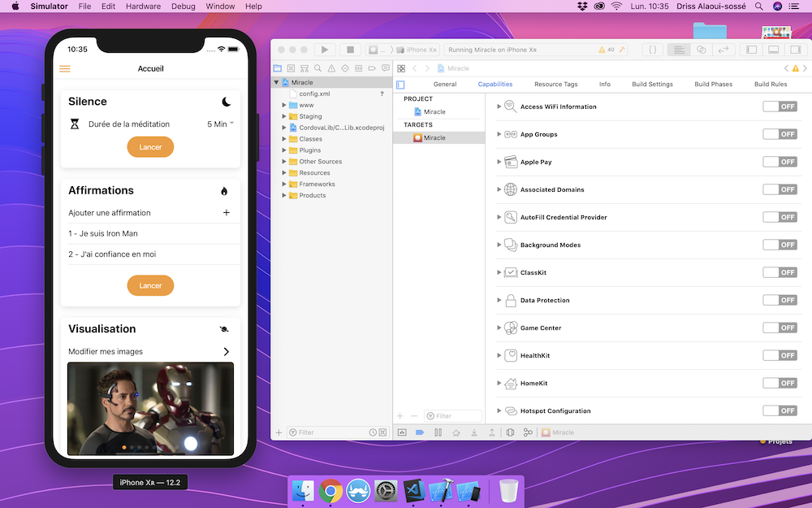
Task: Turn on the Data Protection switch
Action: pos(780,300)
